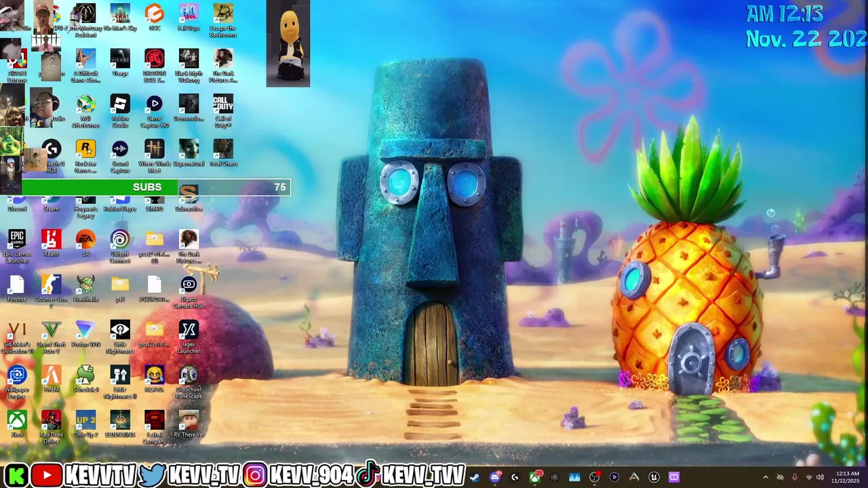Image resolution: width=868 pixels, height=488 pixels.
Task: Select the Lethal Company desktop icon
Action: pos(155,428)
